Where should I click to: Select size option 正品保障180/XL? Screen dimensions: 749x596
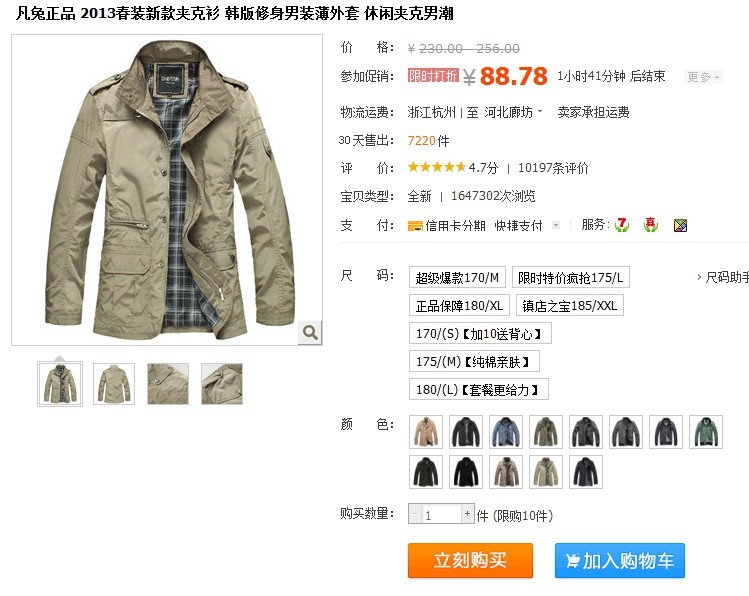[x=460, y=306]
